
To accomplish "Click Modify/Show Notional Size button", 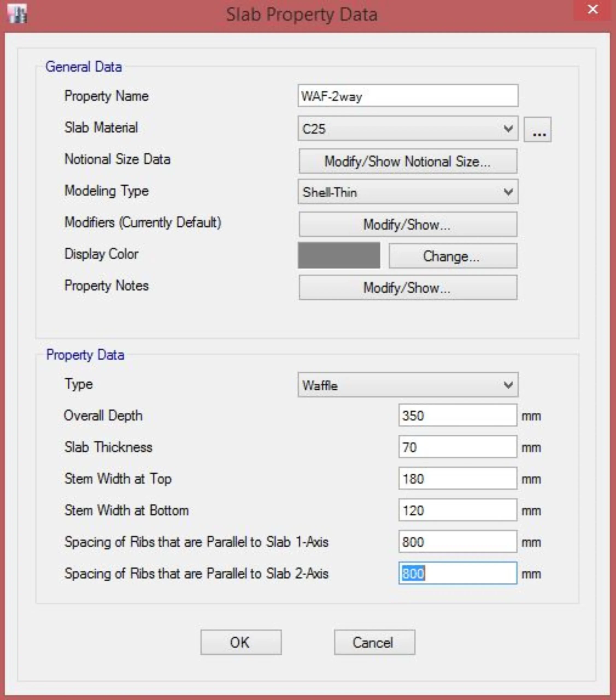I will click(407, 161).
